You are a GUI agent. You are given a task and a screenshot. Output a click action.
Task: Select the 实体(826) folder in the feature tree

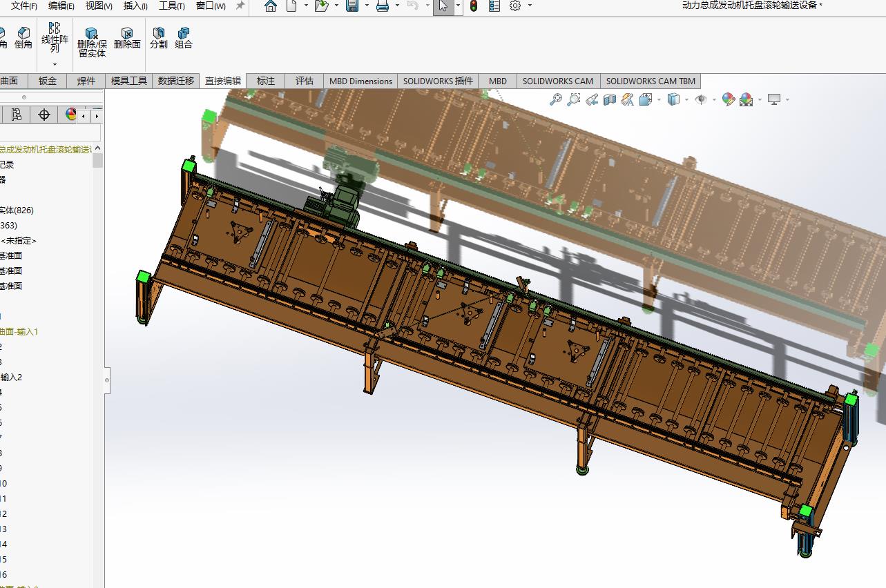coord(17,210)
